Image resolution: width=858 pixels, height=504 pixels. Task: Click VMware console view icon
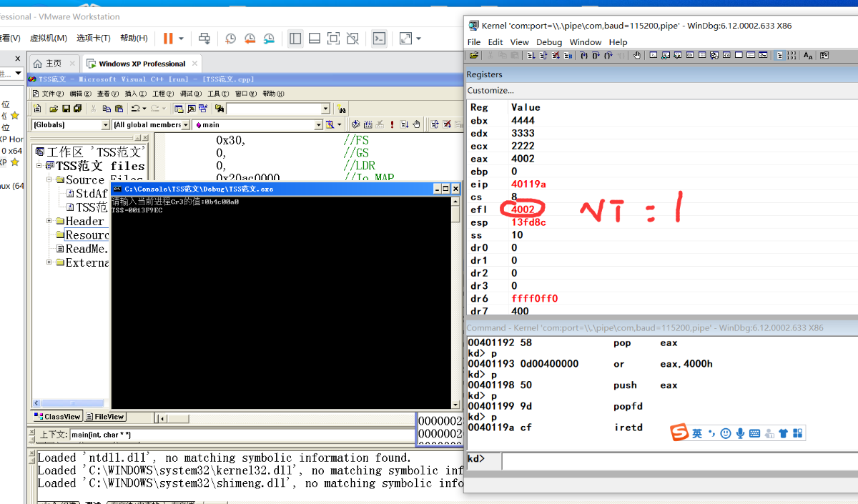pos(380,39)
